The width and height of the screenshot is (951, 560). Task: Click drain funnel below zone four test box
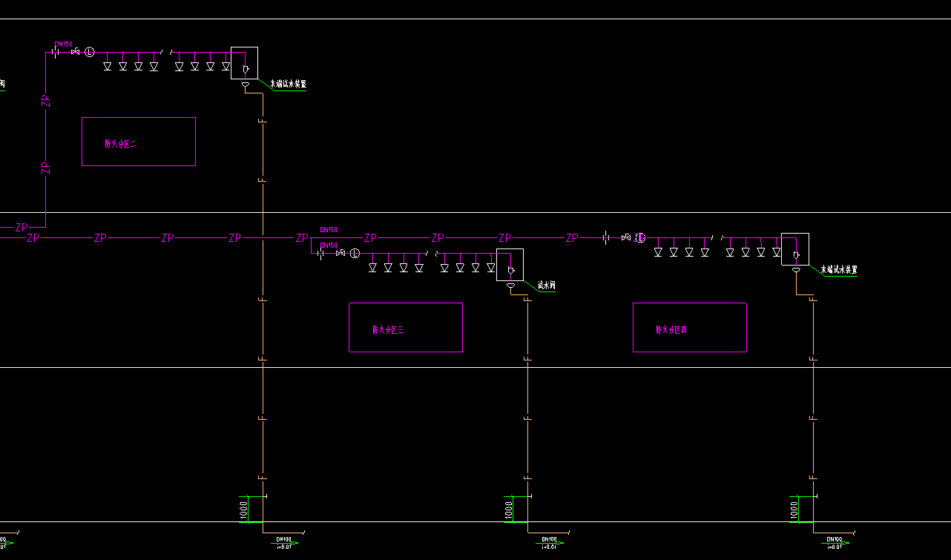[x=796, y=271]
